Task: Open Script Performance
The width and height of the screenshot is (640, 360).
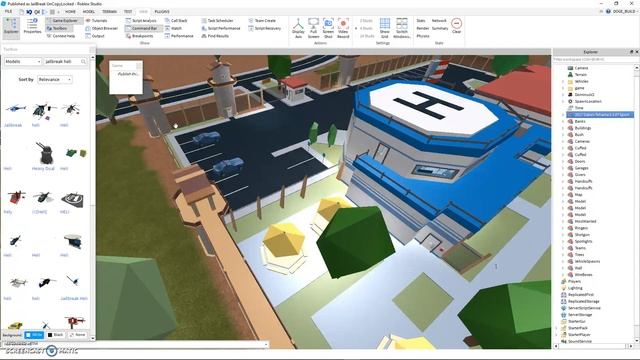Action: tap(221, 28)
